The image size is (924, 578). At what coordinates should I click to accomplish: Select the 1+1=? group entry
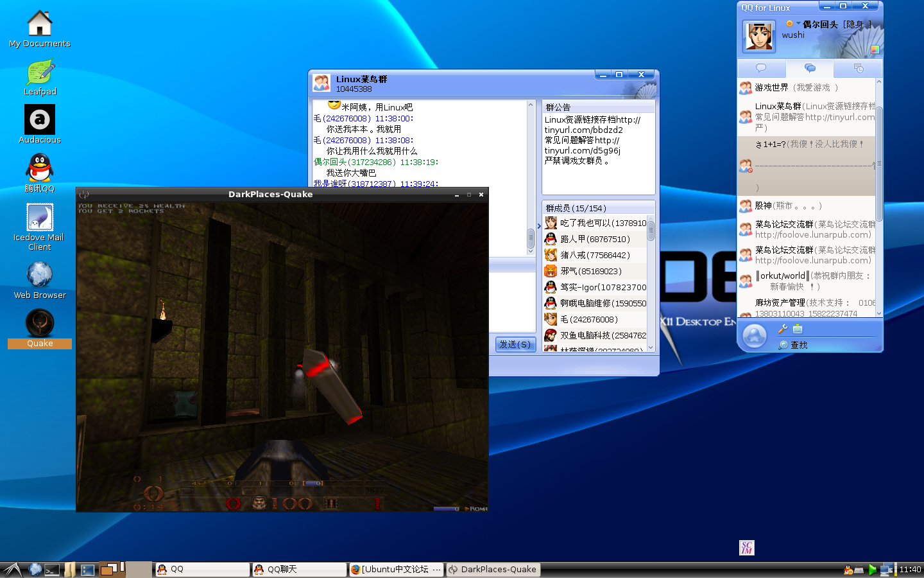(x=807, y=166)
